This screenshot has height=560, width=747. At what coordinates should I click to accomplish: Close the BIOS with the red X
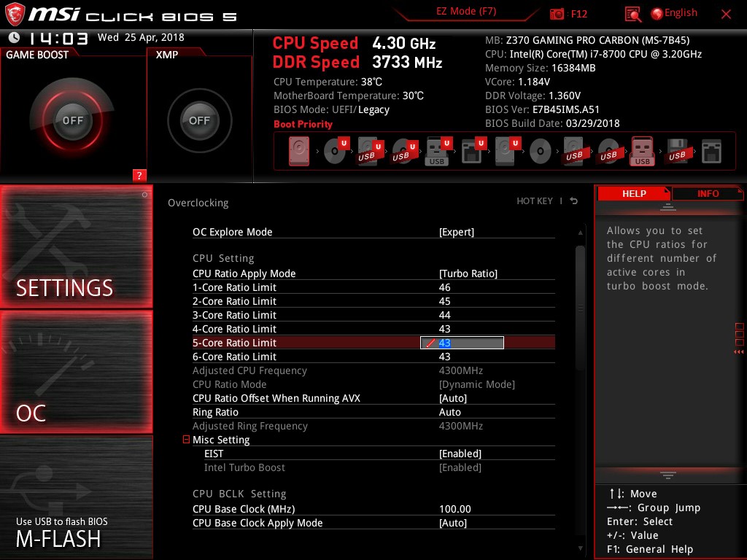726,15
